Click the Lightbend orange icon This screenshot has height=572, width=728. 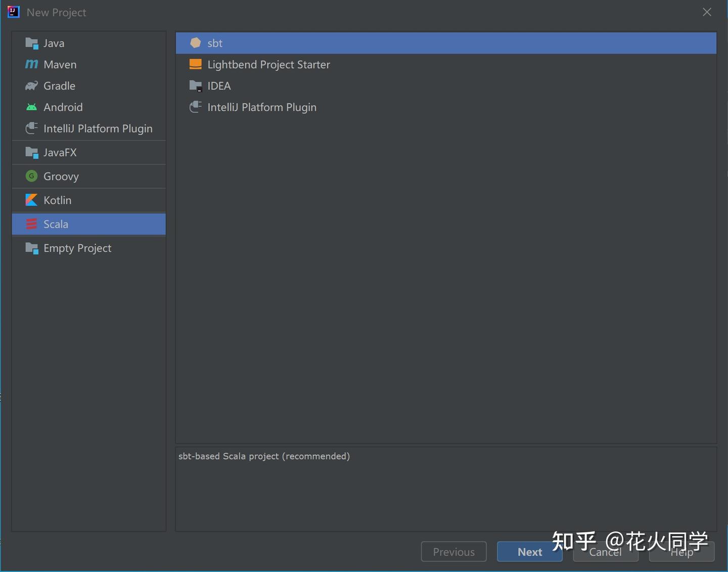click(x=195, y=64)
